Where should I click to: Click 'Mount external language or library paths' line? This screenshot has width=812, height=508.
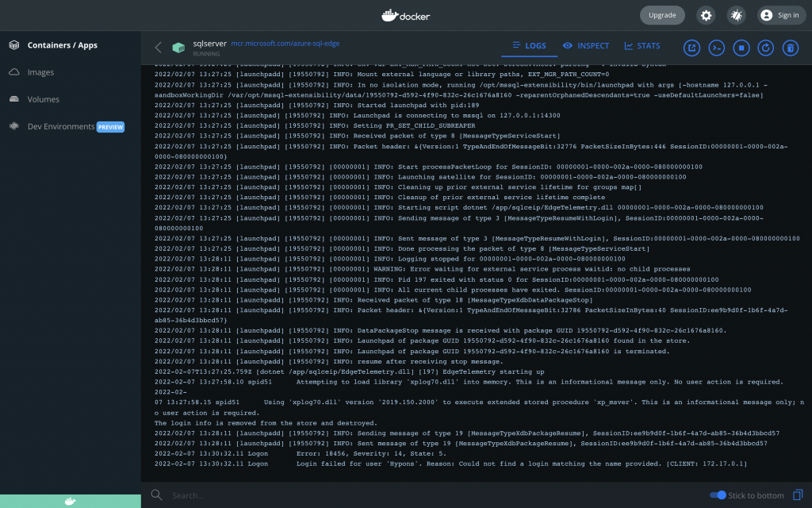coord(381,74)
